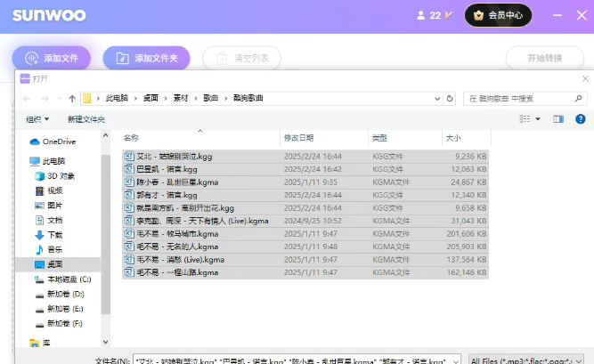Open 3D 对象 folder in sidebar
Viewport: 594px width, 364px height.
pos(61,176)
